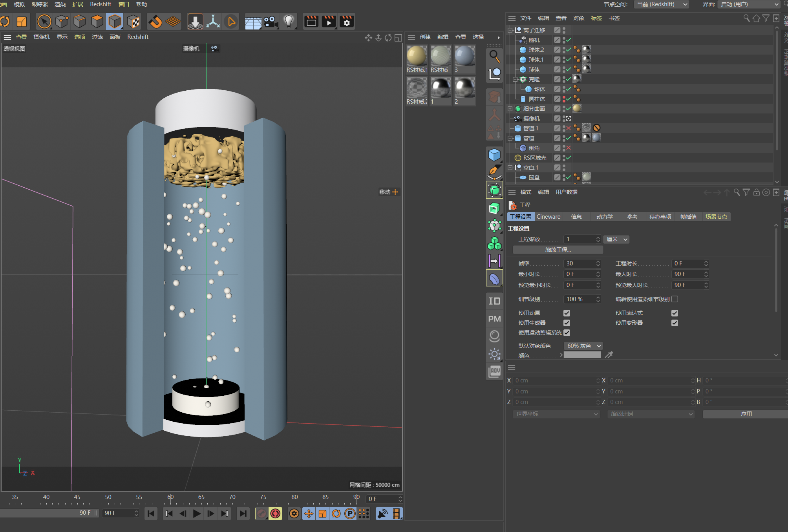Select the yellow RS material thumbnail
The width and height of the screenshot is (788, 532).
[417, 55]
